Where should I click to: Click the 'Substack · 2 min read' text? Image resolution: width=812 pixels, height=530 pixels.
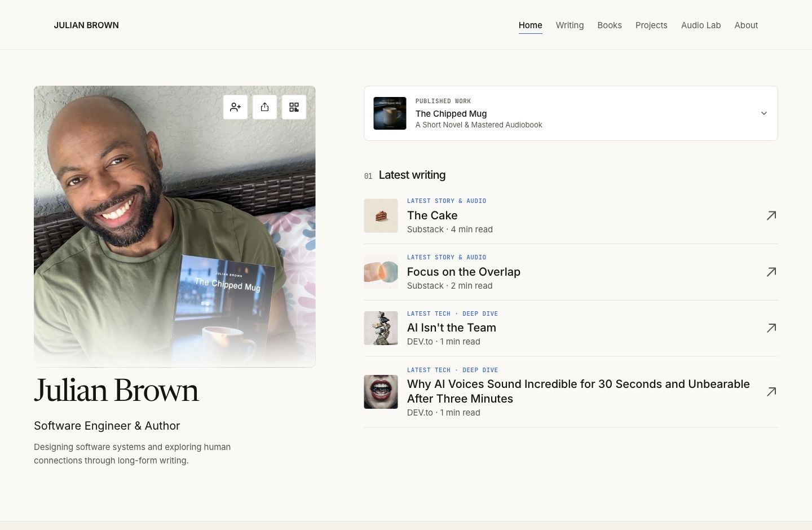[x=450, y=286]
